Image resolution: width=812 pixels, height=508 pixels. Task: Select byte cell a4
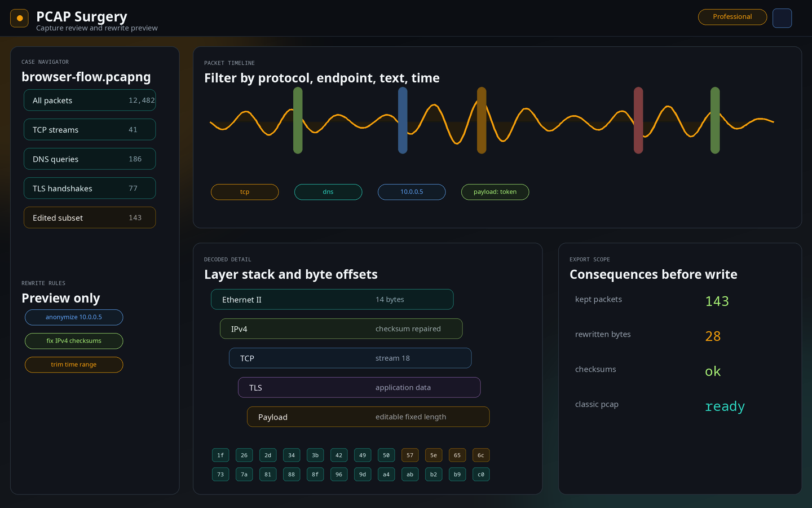(386, 475)
